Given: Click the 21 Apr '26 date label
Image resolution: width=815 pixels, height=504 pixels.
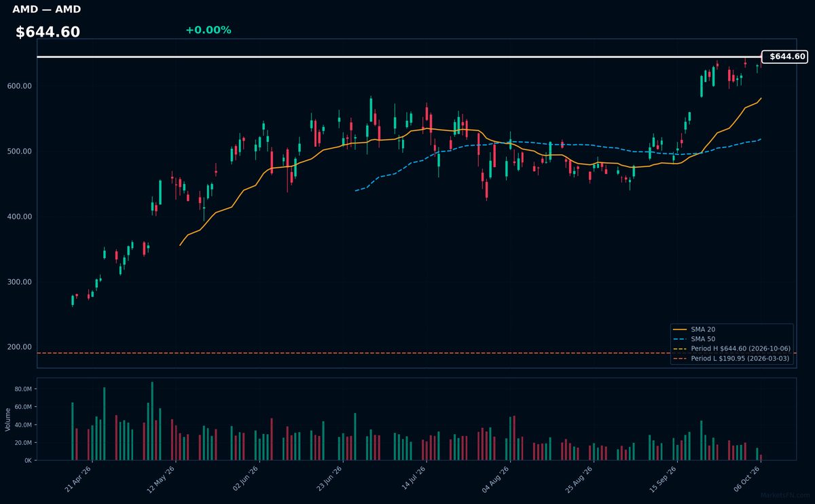Looking at the screenshot, I should pos(78,480).
